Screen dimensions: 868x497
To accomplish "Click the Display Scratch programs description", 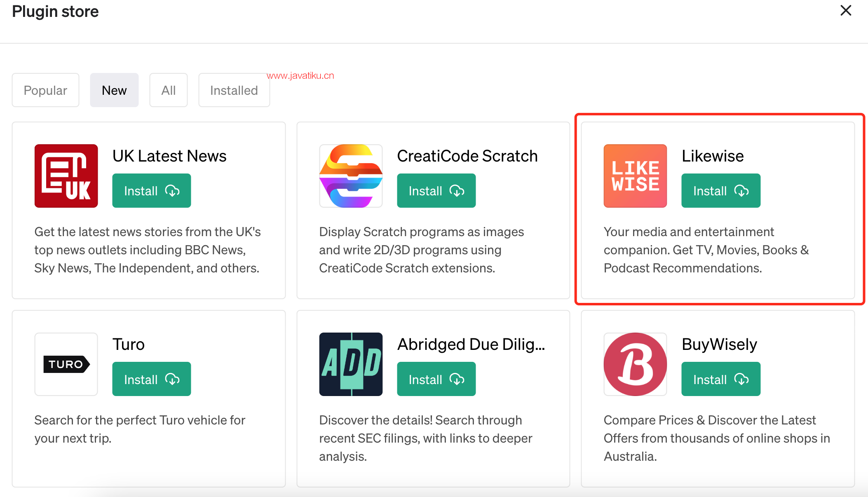I will pyautogui.click(x=421, y=250).
